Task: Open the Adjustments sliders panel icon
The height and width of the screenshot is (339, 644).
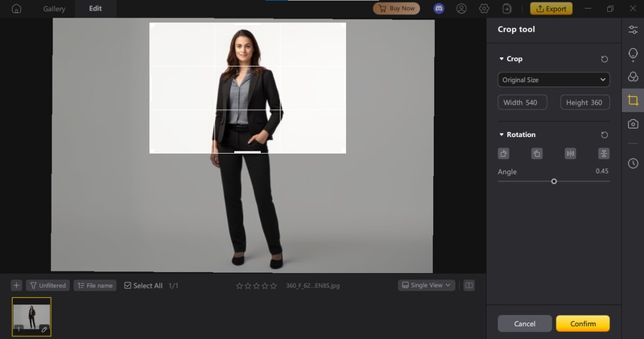Action: pyautogui.click(x=633, y=30)
